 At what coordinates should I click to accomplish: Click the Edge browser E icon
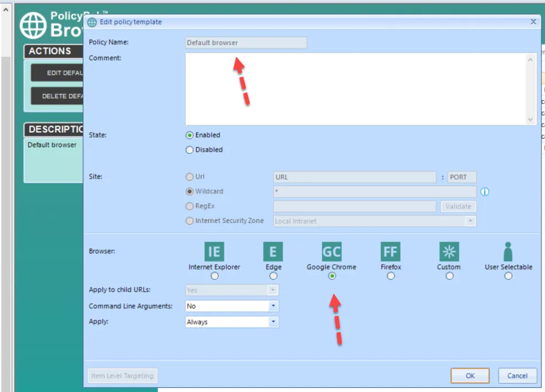(273, 252)
